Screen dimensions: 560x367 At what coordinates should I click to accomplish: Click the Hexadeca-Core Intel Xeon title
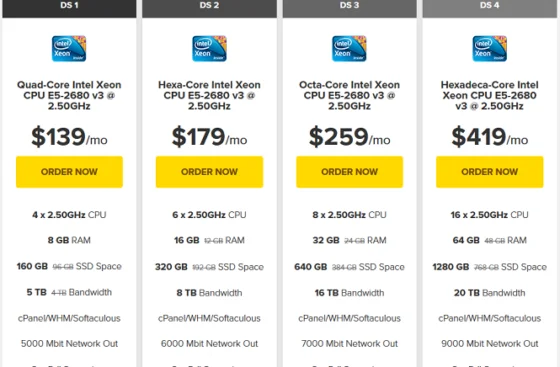pyautogui.click(x=490, y=95)
